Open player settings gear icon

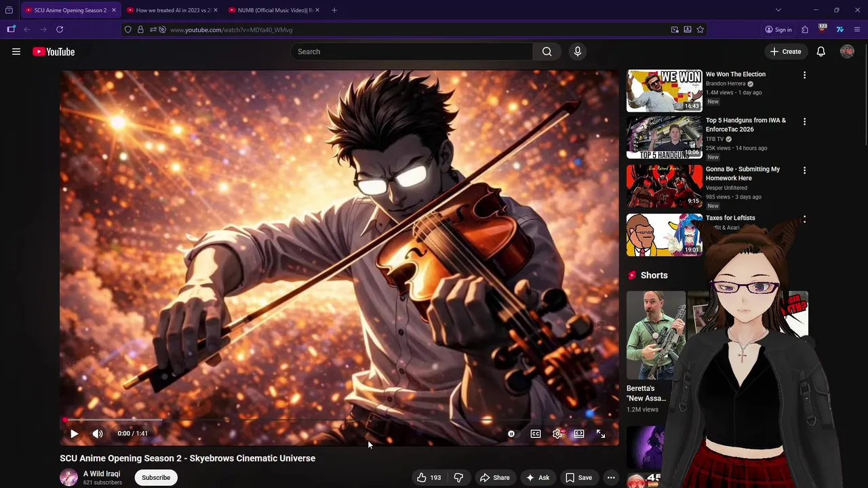click(x=557, y=434)
